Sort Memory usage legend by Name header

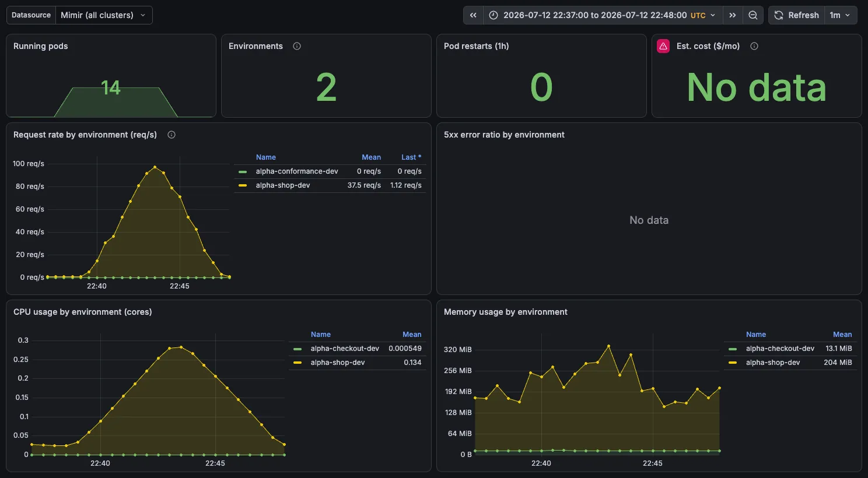pyautogui.click(x=756, y=335)
